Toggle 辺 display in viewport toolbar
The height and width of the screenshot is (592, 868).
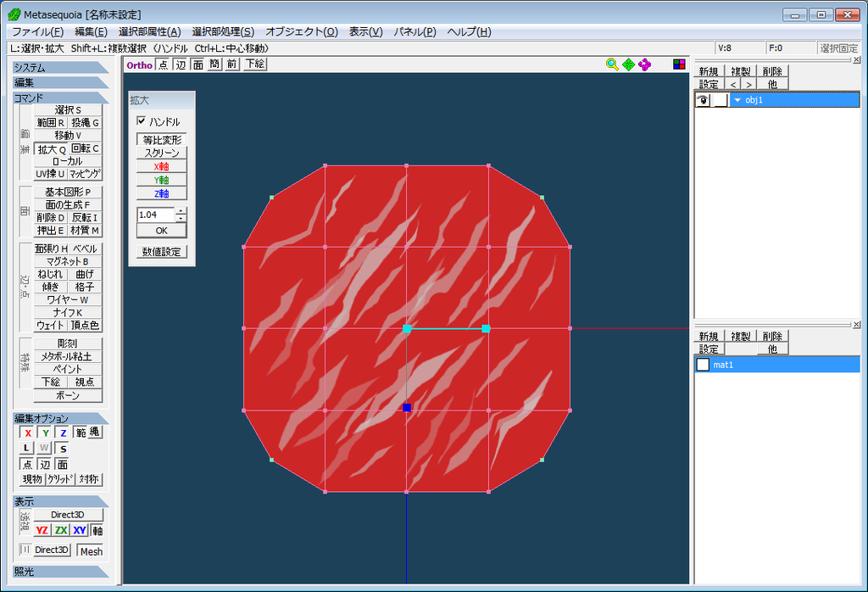[x=181, y=64]
